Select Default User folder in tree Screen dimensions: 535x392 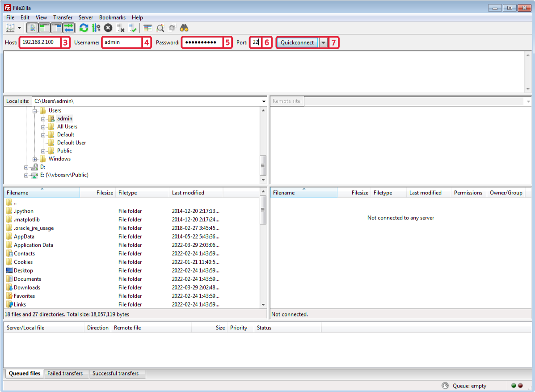coord(72,143)
